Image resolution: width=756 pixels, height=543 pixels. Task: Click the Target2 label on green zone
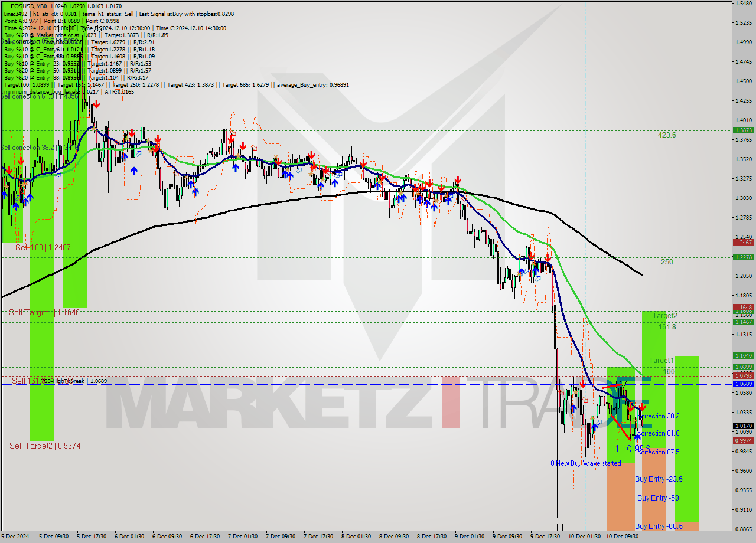[665, 316]
